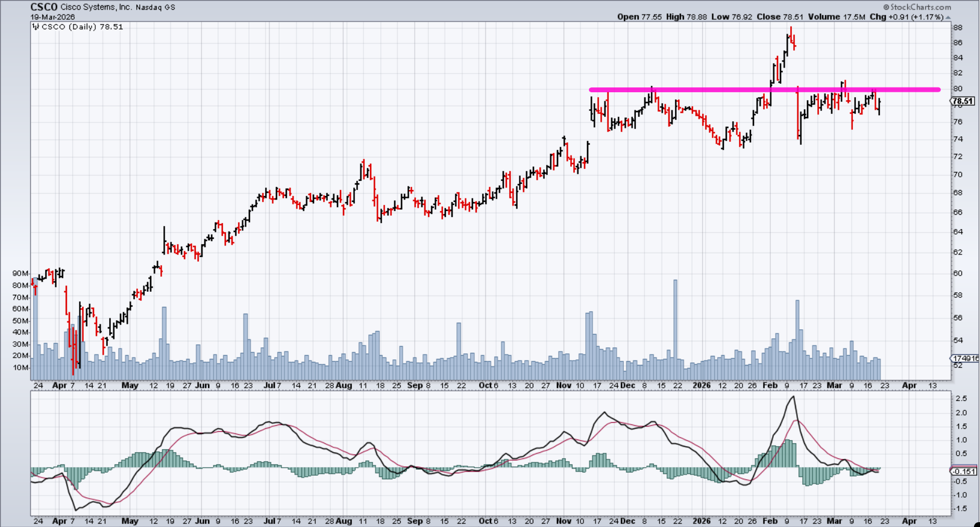Click the 60M volume axis label
Image resolution: width=980 pixels, height=527 pixels.
click(x=20, y=309)
